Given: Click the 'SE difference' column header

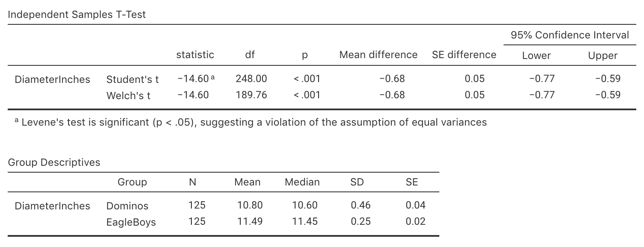Looking at the screenshot, I should 464,55.
